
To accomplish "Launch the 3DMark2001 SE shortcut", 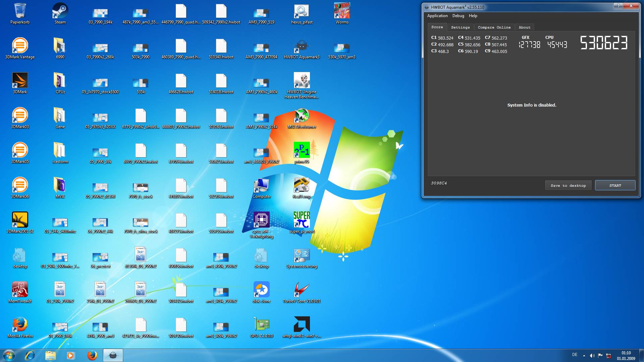I will click(x=20, y=223).
